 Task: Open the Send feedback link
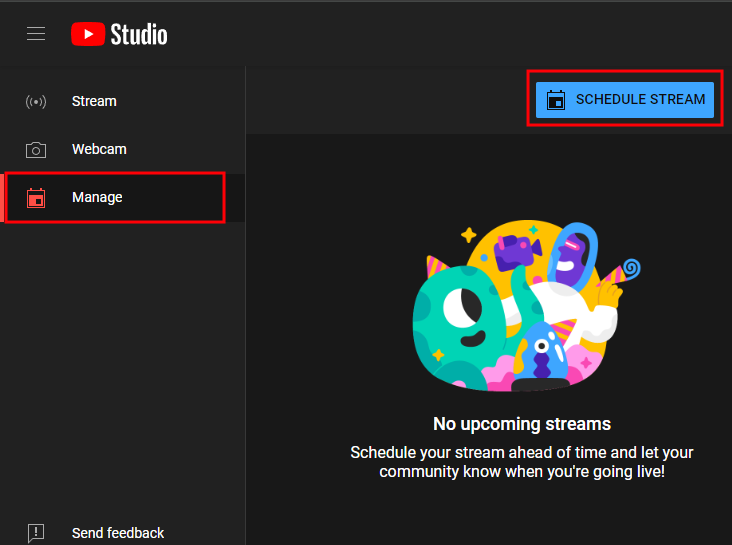(118, 533)
